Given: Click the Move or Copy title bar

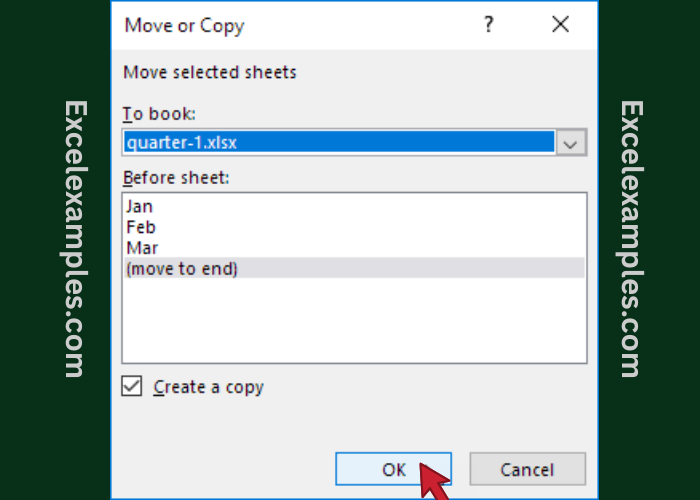Looking at the screenshot, I should coord(300,25).
